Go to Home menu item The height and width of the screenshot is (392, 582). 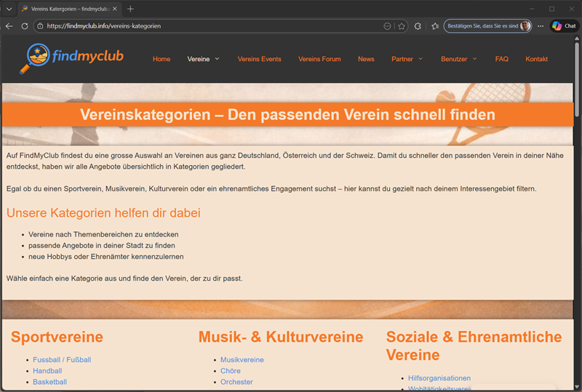162,59
